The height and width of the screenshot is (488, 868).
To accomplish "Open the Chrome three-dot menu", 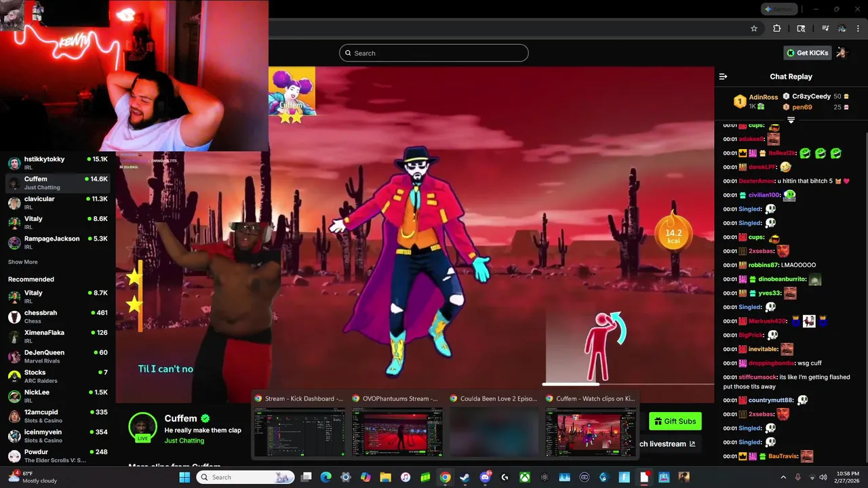I will [x=858, y=28].
